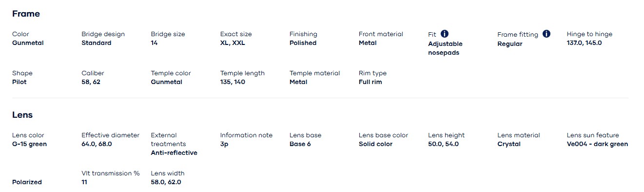Click the G-15 green lens color
This screenshot has width=644, height=192.
(30, 144)
